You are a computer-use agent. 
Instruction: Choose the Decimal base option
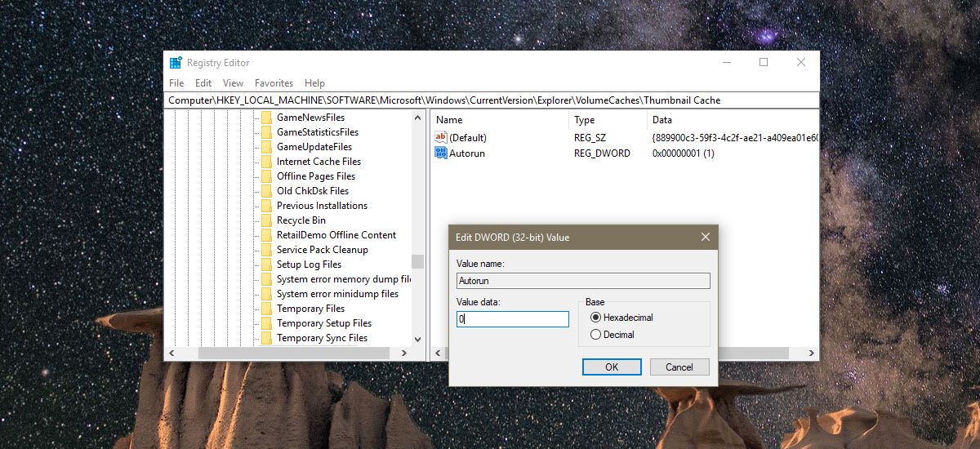point(595,335)
